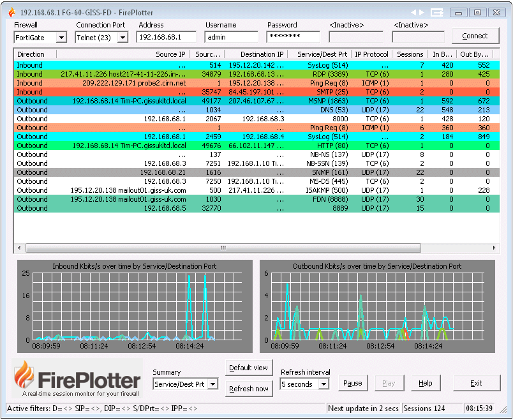
Task: Click the FirePlotter logo banner
Action: click(78, 379)
